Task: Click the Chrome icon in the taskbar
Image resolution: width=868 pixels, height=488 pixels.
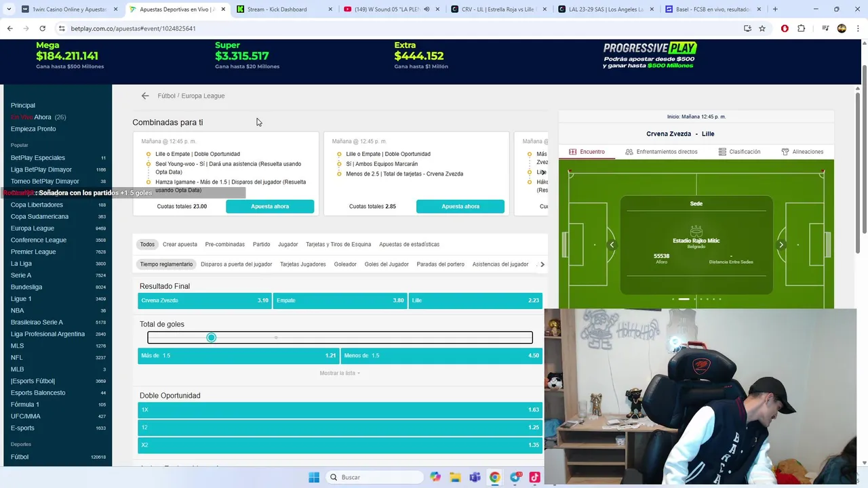Action: 495,477
